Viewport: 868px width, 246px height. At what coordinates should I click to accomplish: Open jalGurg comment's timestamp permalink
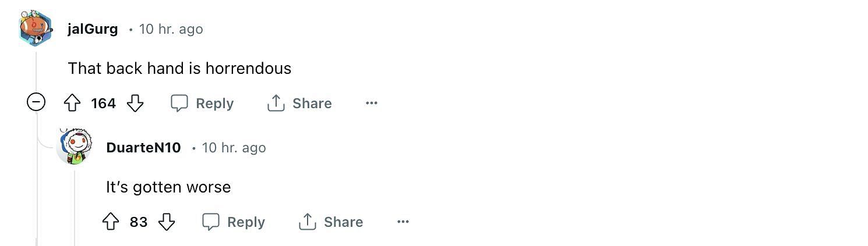pyautogui.click(x=171, y=29)
